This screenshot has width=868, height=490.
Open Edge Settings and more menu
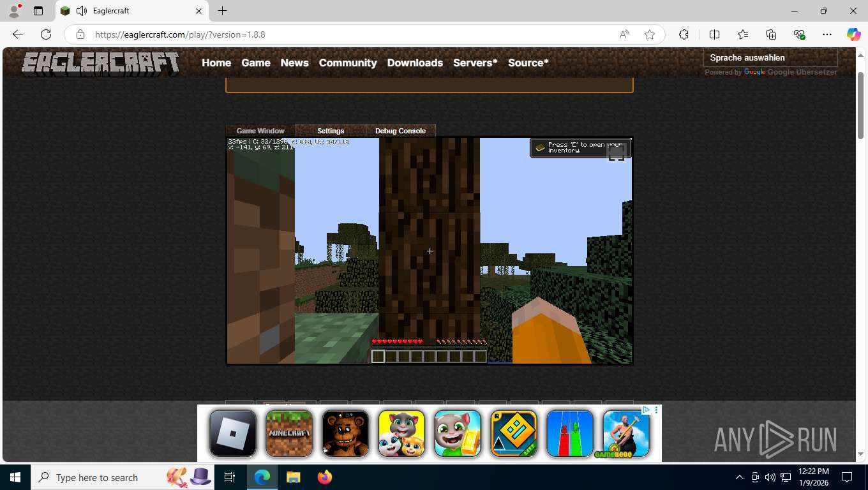[827, 34]
